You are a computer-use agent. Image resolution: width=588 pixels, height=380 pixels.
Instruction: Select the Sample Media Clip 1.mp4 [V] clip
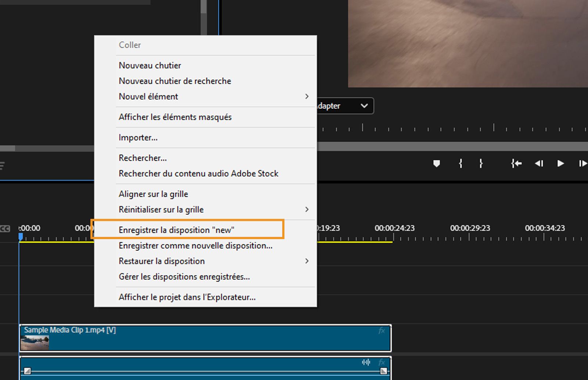pyautogui.click(x=205, y=338)
